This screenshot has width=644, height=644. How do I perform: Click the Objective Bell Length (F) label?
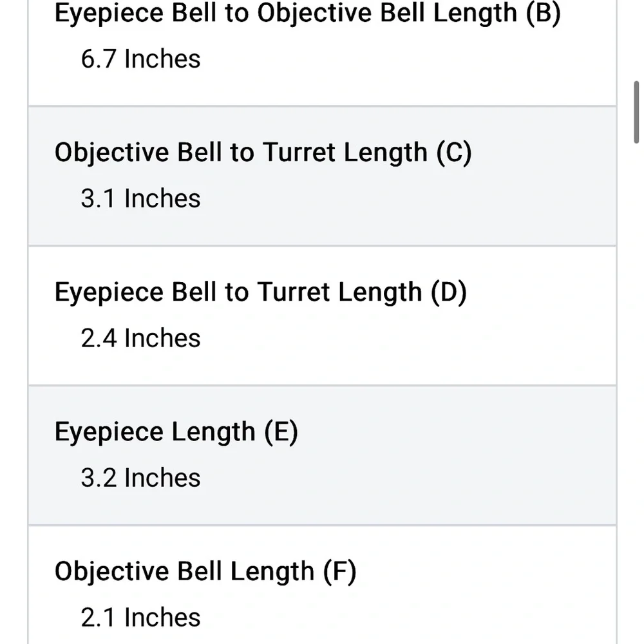pos(205,571)
